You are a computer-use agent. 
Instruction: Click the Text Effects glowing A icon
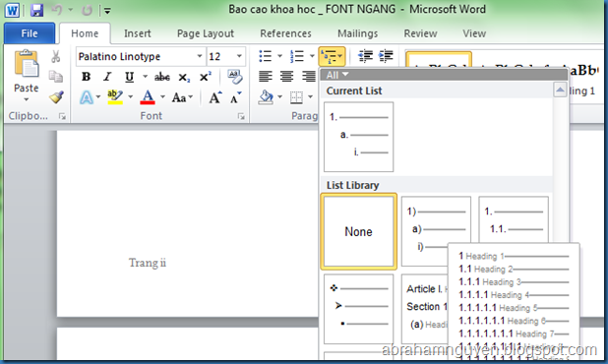coord(87,97)
